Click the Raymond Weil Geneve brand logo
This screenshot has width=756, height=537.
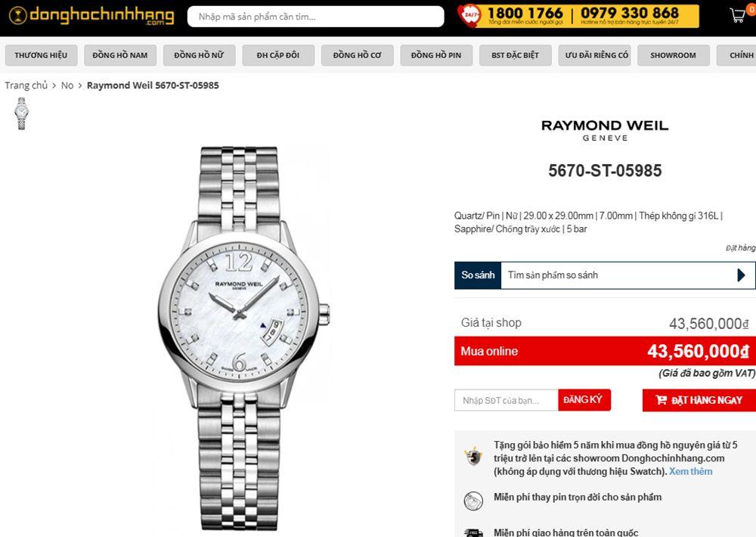pyautogui.click(x=605, y=130)
